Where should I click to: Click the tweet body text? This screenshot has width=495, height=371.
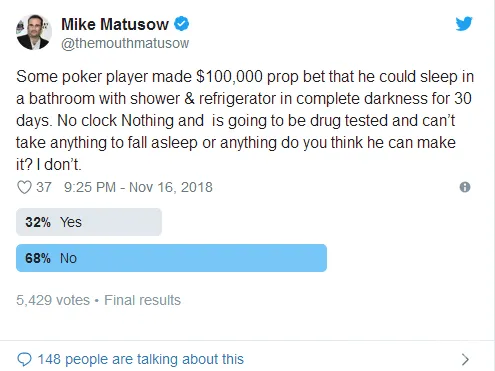coord(245,120)
